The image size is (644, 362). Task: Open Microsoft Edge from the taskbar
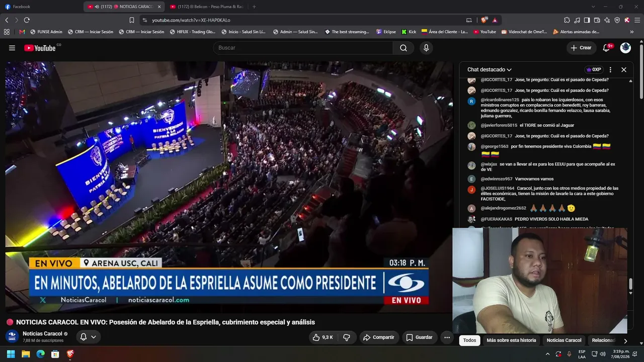[x=40, y=354]
